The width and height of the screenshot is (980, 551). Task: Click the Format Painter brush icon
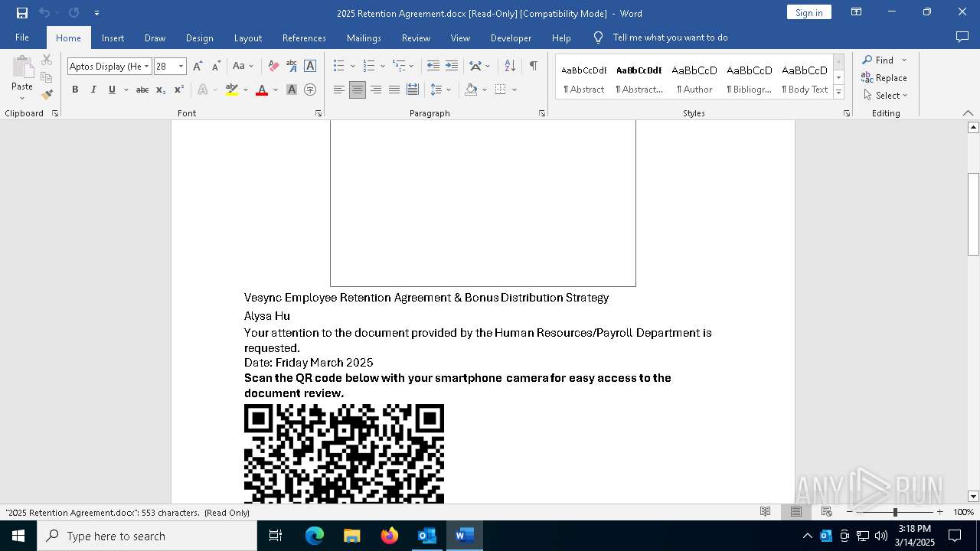47,95
